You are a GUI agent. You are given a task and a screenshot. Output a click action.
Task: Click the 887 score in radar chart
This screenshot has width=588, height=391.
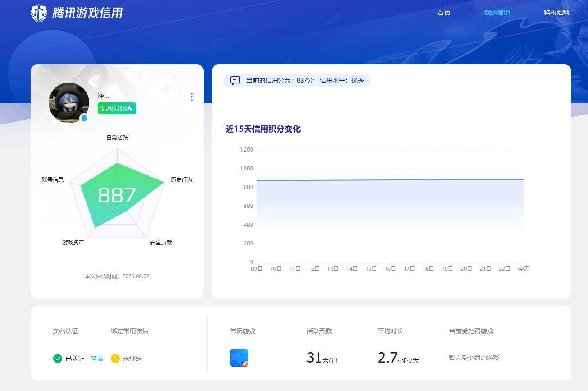pos(117,196)
